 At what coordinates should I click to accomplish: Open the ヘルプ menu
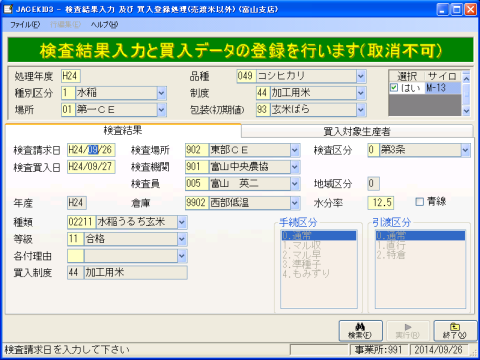[104, 25]
